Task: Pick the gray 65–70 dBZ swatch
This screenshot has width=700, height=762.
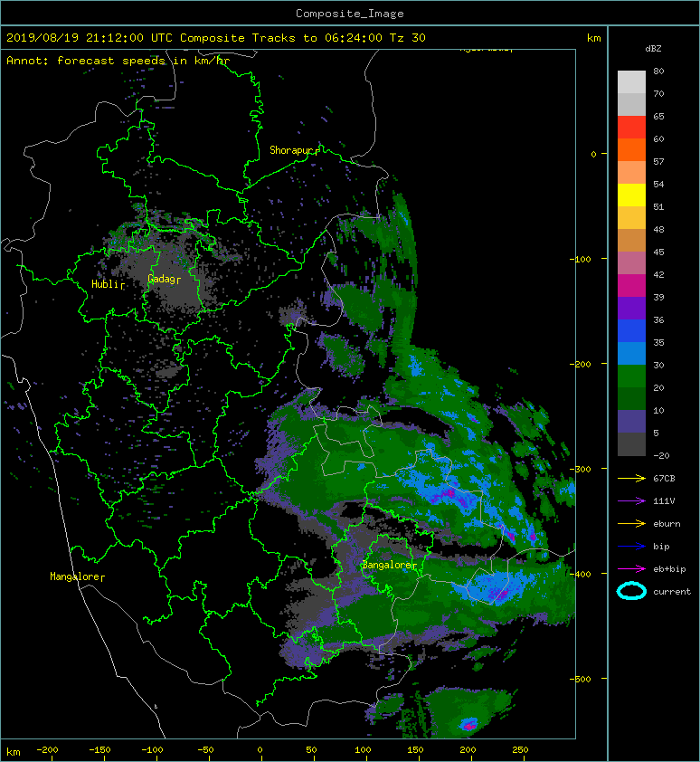Action: [631, 104]
